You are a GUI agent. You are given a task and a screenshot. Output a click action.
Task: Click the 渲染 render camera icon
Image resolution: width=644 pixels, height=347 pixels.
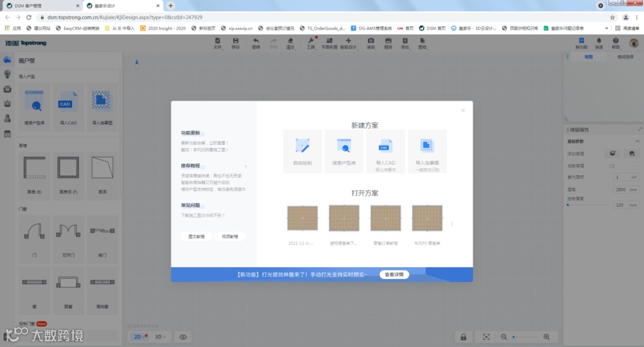pos(370,43)
